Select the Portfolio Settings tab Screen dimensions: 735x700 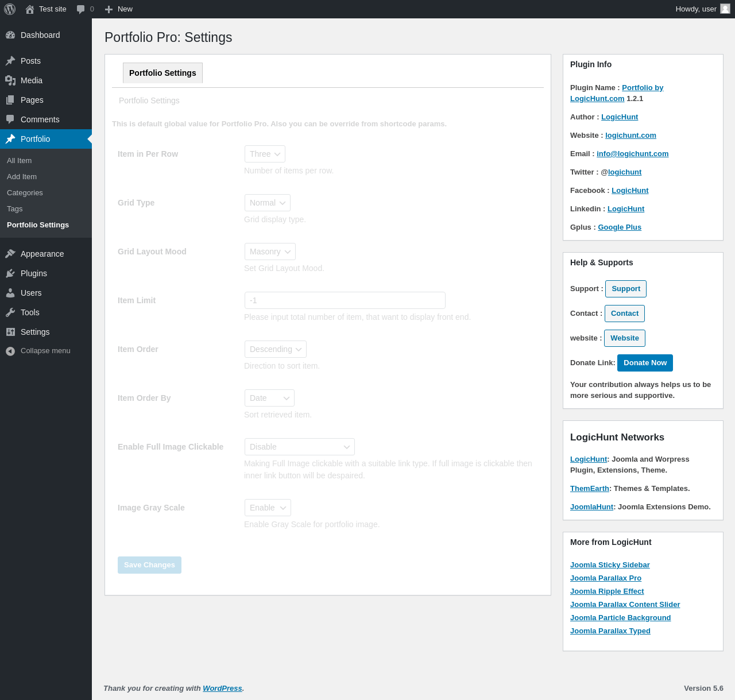tap(163, 73)
